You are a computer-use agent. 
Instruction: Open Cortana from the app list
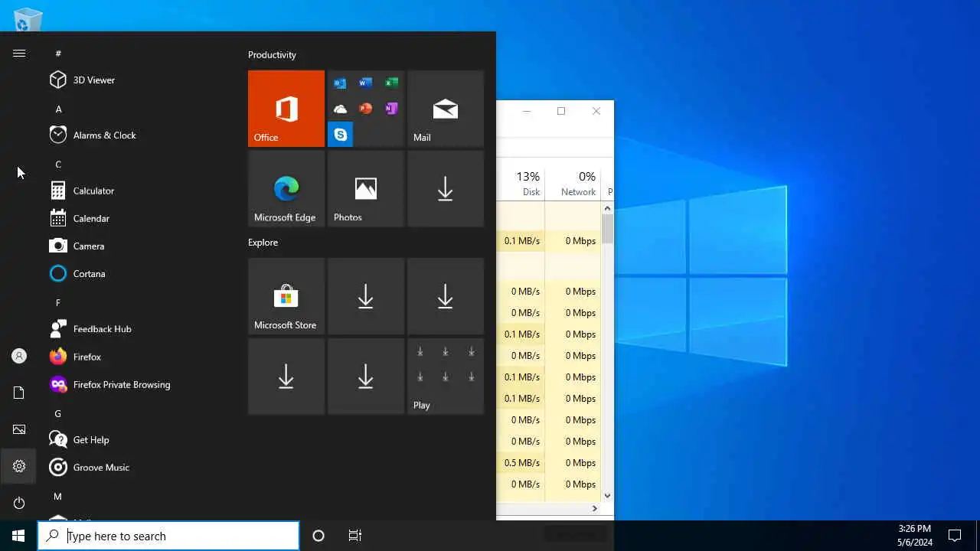point(137,273)
